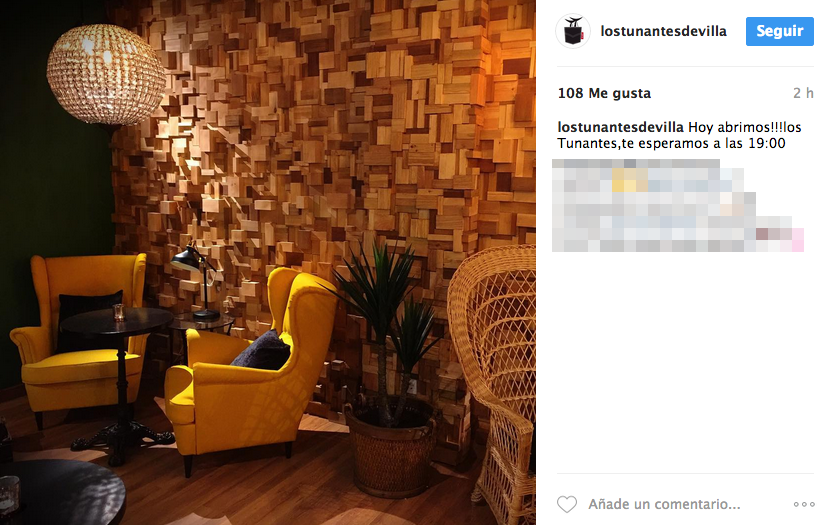Click the candle glass on round table

click(119, 312)
